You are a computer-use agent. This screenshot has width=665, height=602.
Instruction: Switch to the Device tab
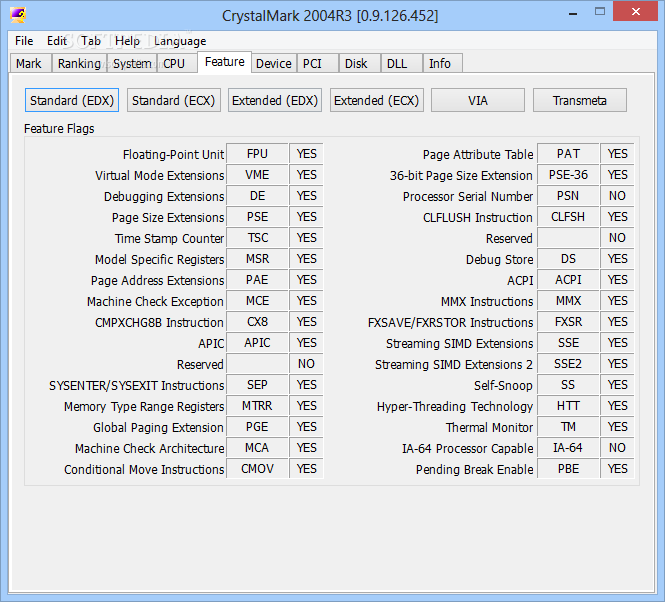tap(274, 64)
